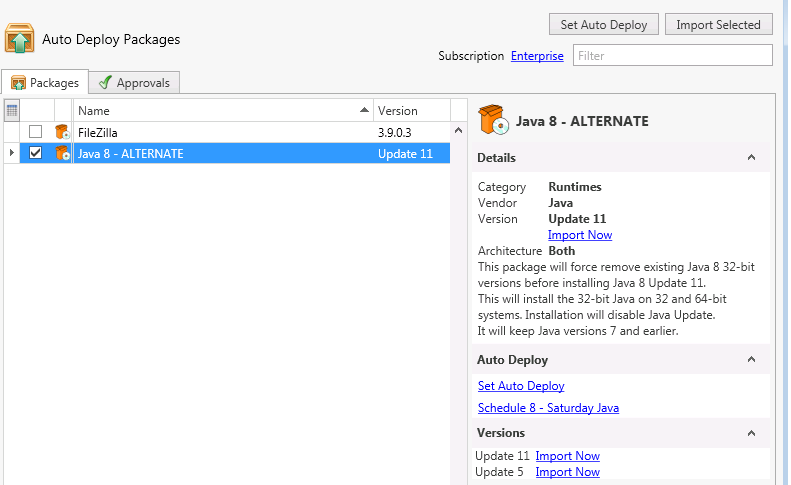Click the Update 11 cell in the list
The image size is (791, 485).
coord(405,153)
